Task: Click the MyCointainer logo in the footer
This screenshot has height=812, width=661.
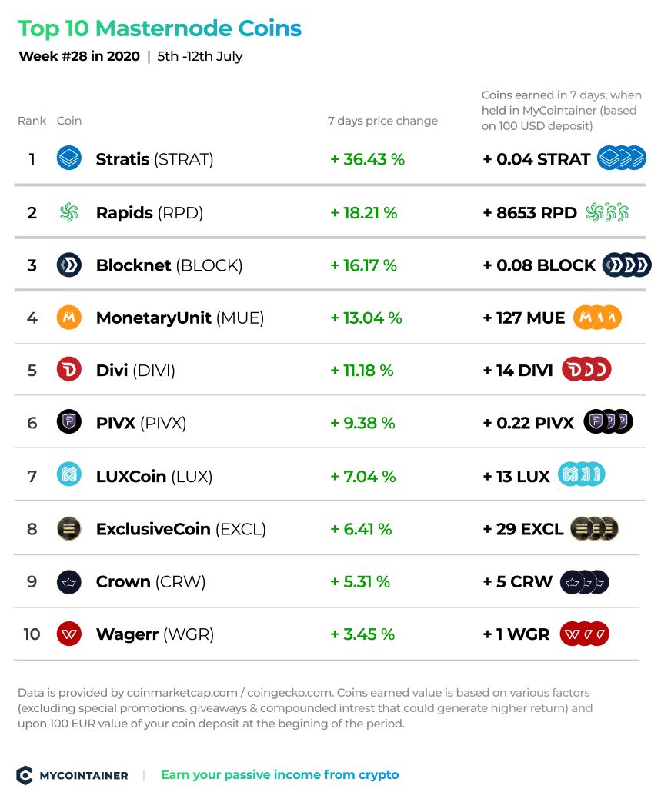Action: click(x=72, y=775)
